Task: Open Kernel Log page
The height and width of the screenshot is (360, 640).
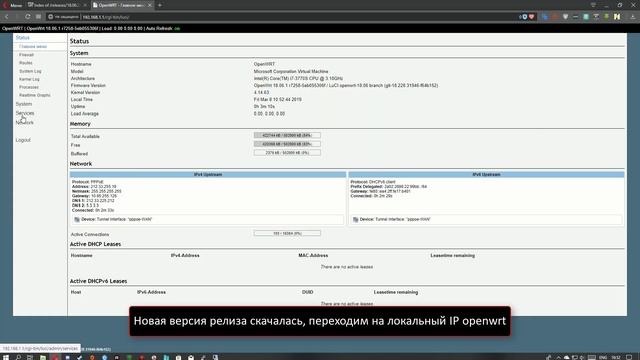Action: (x=29, y=79)
